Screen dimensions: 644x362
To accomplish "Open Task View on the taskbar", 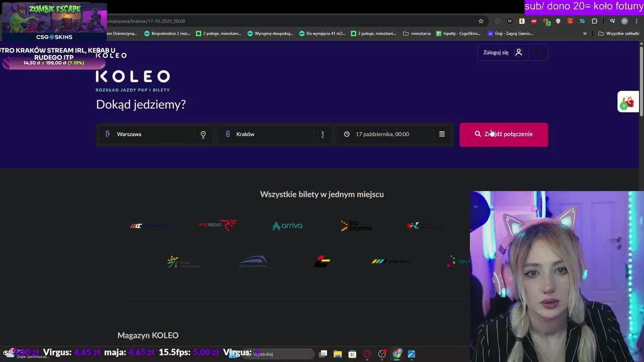I will point(324,354).
